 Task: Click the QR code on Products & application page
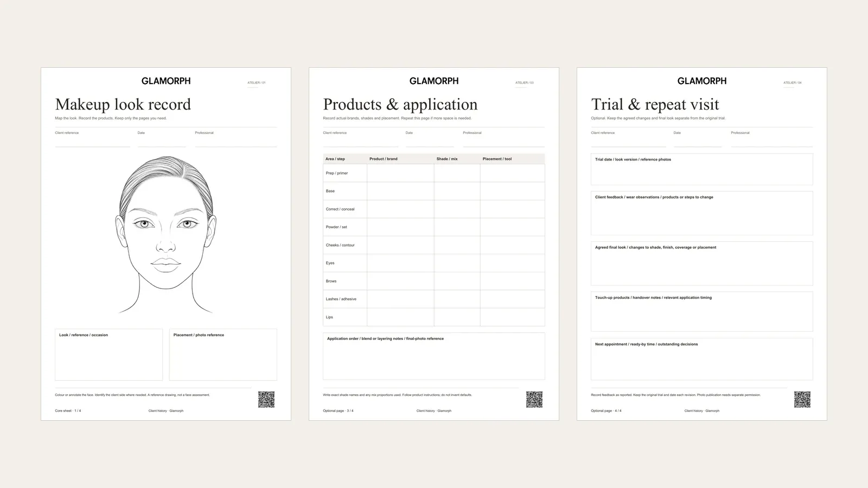coord(534,400)
